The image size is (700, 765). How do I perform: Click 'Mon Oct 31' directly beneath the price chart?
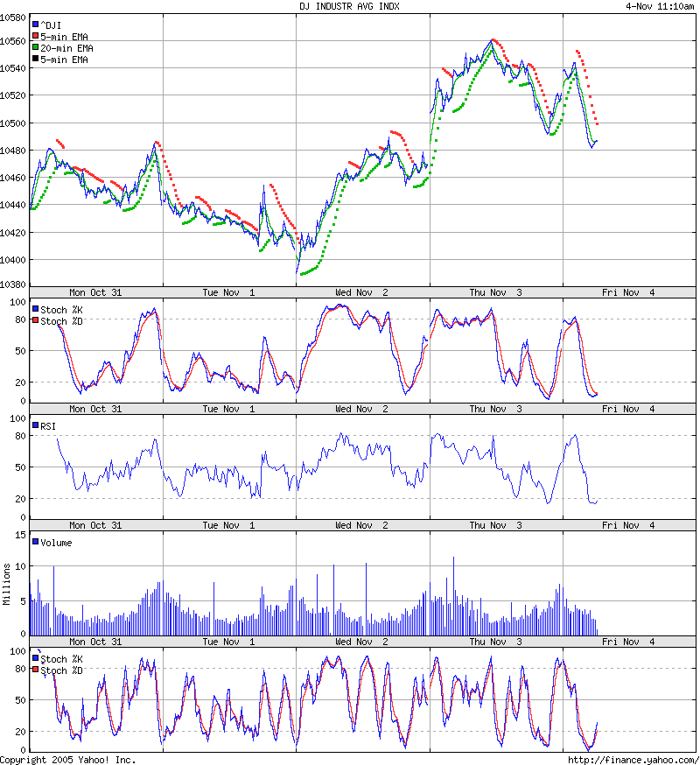point(95,292)
